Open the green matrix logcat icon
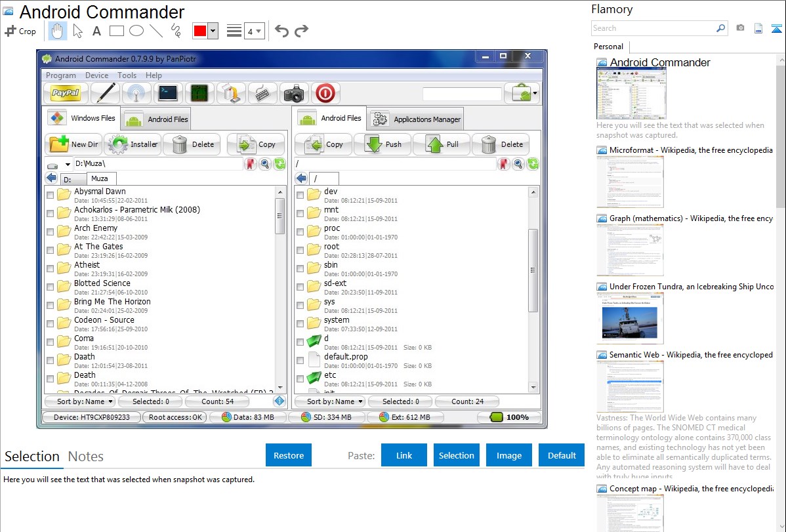Screen dimensions: 786x532 [199, 92]
